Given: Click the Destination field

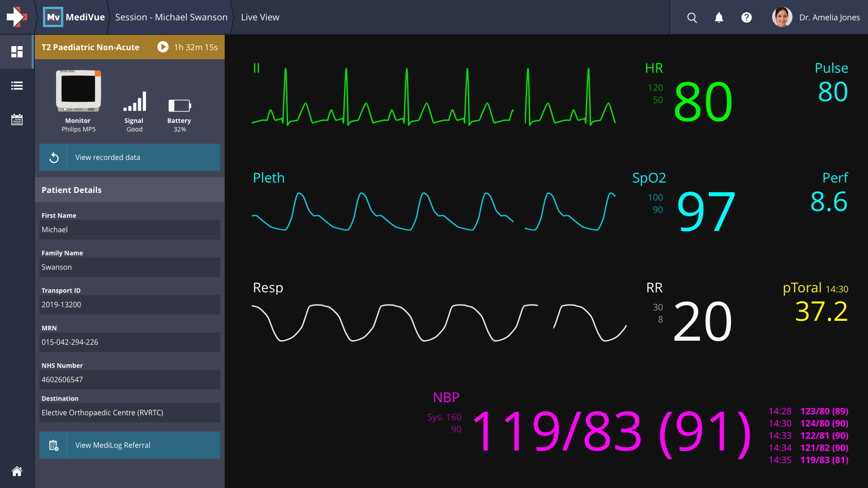Looking at the screenshot, I should (x=130, y=413).
